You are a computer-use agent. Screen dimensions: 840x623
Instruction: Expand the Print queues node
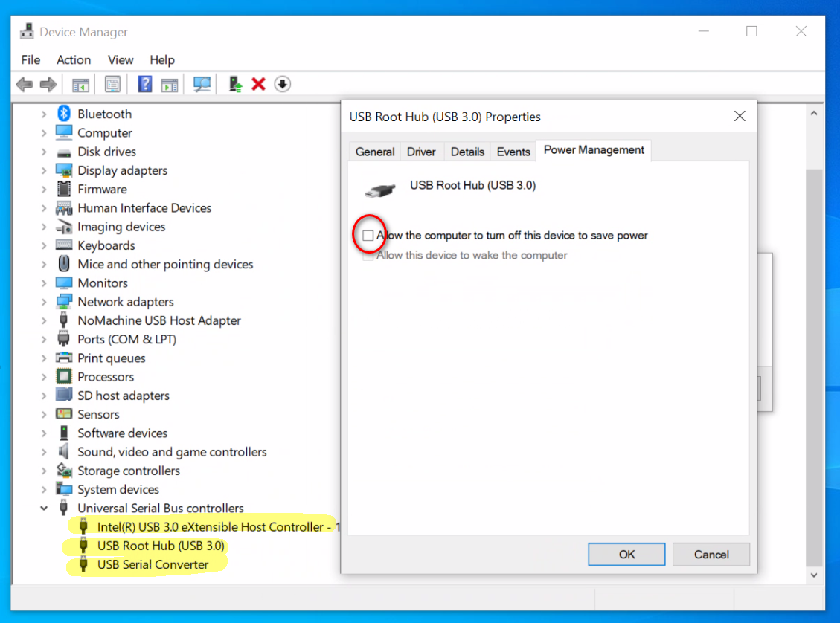(44, 358)
